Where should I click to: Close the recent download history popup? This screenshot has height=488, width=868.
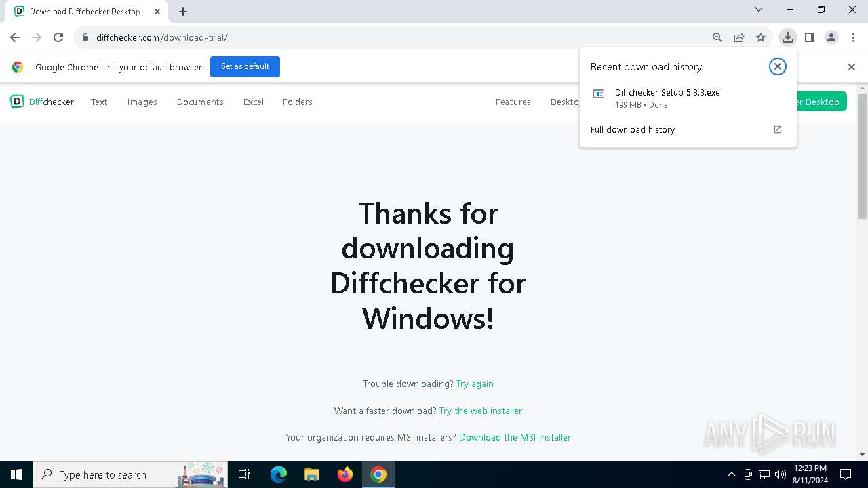pyautogui.click(x=778, y=66)
